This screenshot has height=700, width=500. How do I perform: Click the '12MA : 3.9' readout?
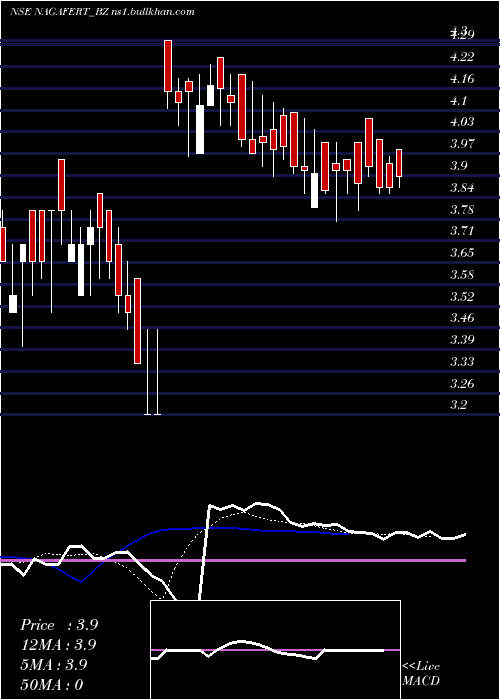coord(58,645)
